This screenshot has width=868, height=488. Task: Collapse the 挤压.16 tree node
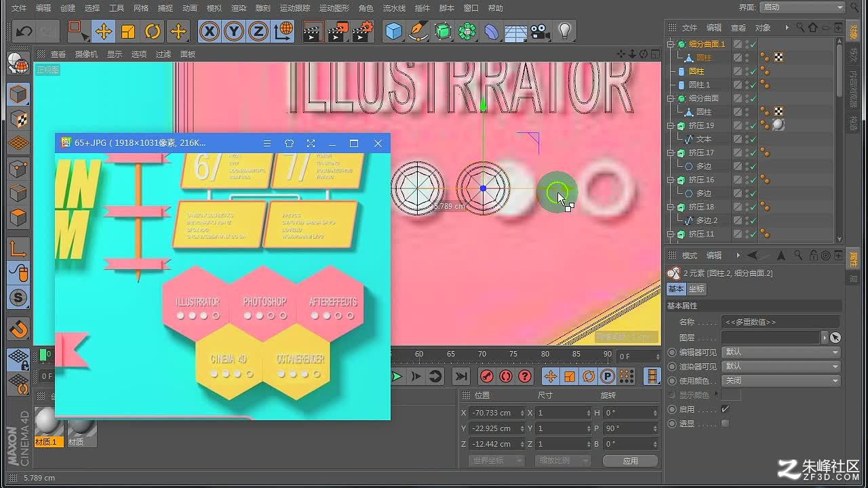(x=671, y=180)
